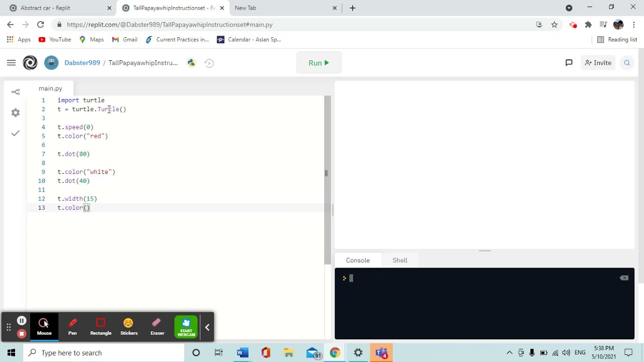644x362 pixels.
Task: Show hidden system tray icons
Action: coord(509,352)
